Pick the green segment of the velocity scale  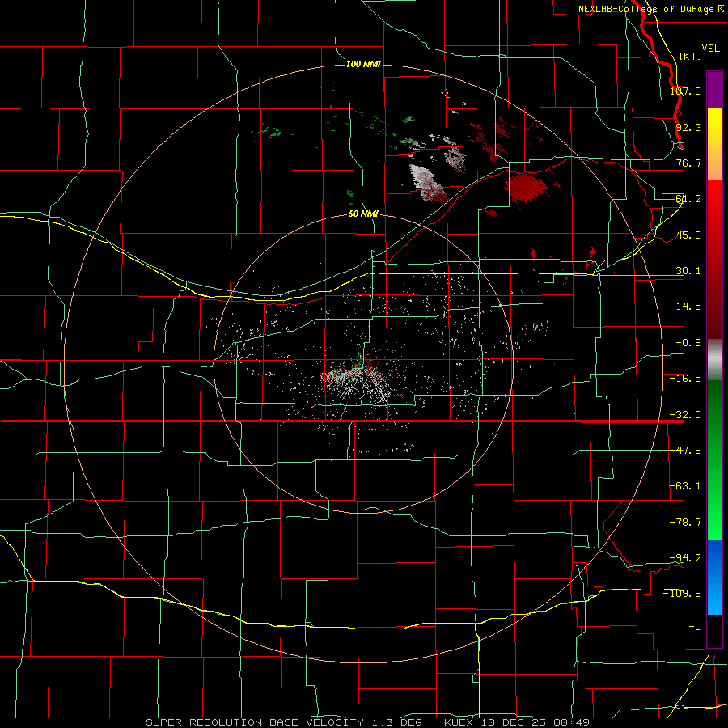(x=714, y=459)
